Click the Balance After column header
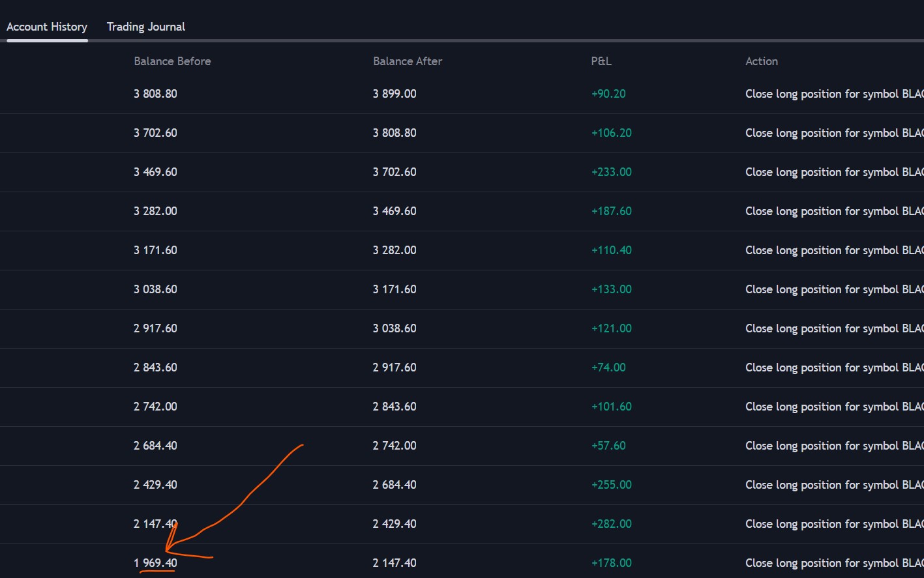The width and height of the screenshot is (924, 578). [x=408, y=61]
